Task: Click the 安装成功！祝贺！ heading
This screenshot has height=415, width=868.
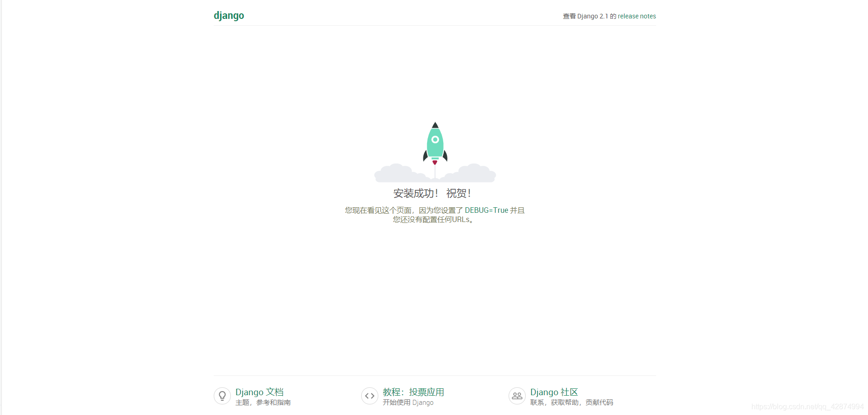Action: coord(432,193)
